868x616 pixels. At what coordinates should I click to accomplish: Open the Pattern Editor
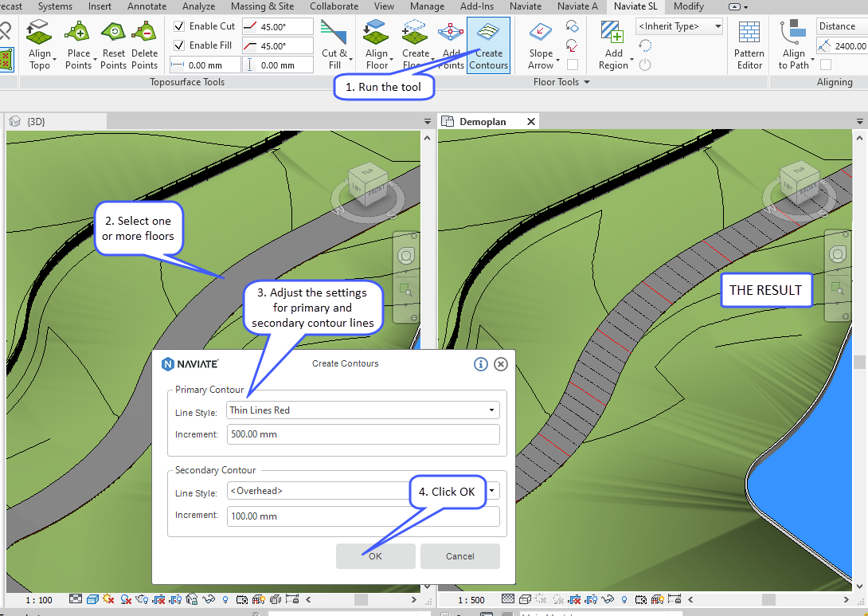tap(749, 45)
